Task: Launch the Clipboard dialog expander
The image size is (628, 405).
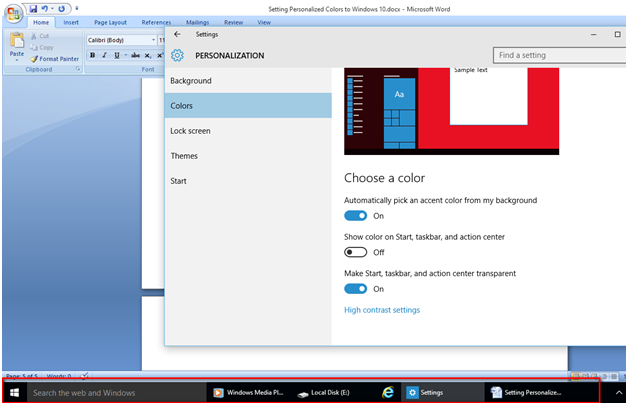Action: (x=78, y=69)
